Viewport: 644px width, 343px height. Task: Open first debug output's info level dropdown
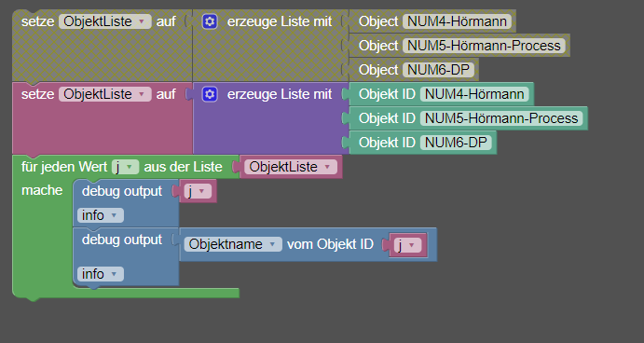coord(101,215)
